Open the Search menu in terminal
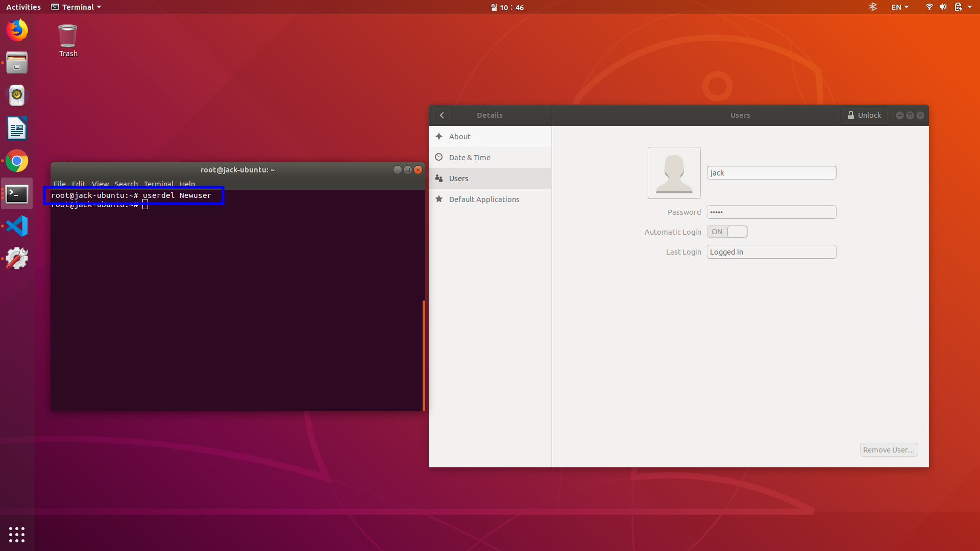The width and height of the screenshot is (980, 551). [126, 184]
